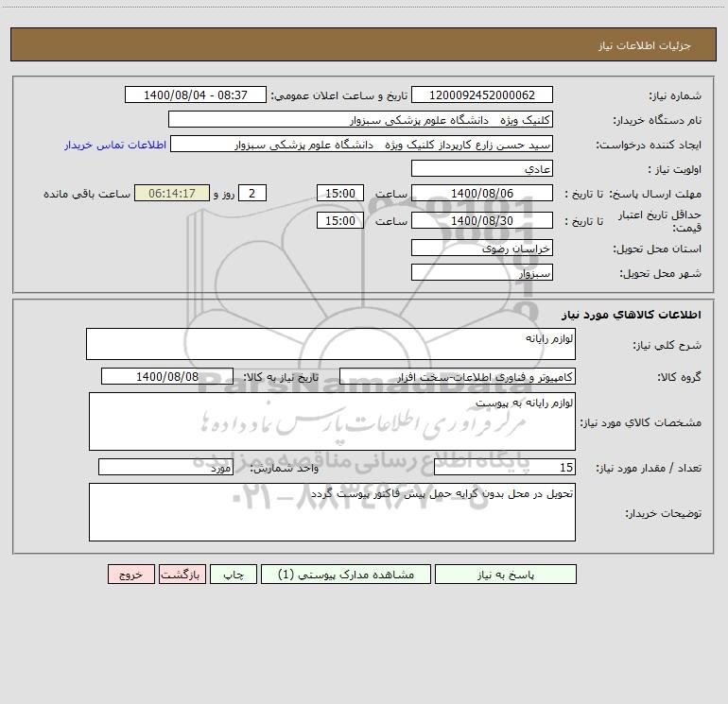The height and width of the screenshot is (704, 728).
Task: Click the 'اولویت نیاز :' label
Action: 674,169
